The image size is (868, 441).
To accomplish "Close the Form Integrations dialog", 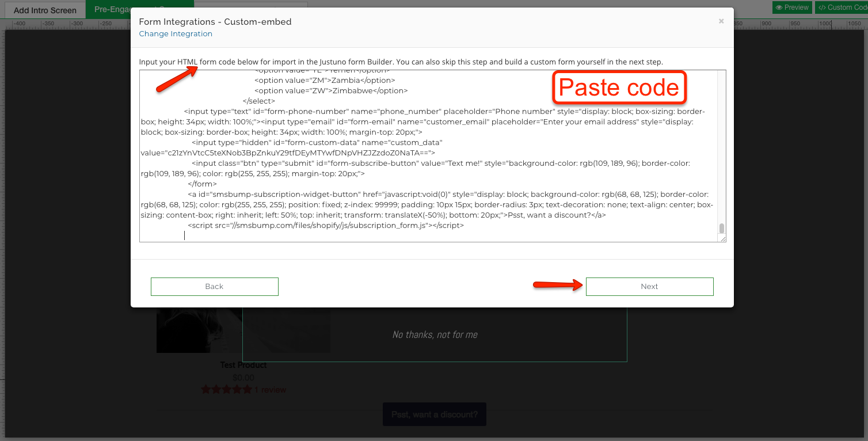I will point(721,21).
